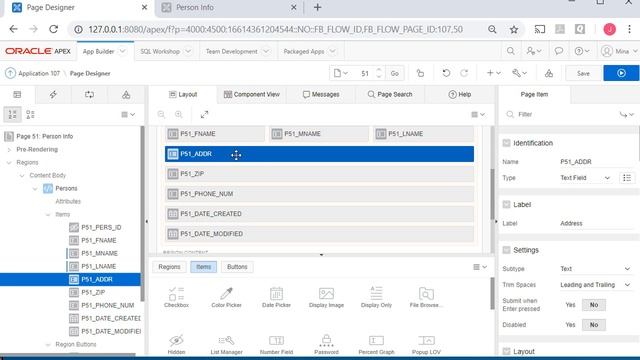Collapse the Label property group
640x360 pixels.
click(x=507, y=204)
